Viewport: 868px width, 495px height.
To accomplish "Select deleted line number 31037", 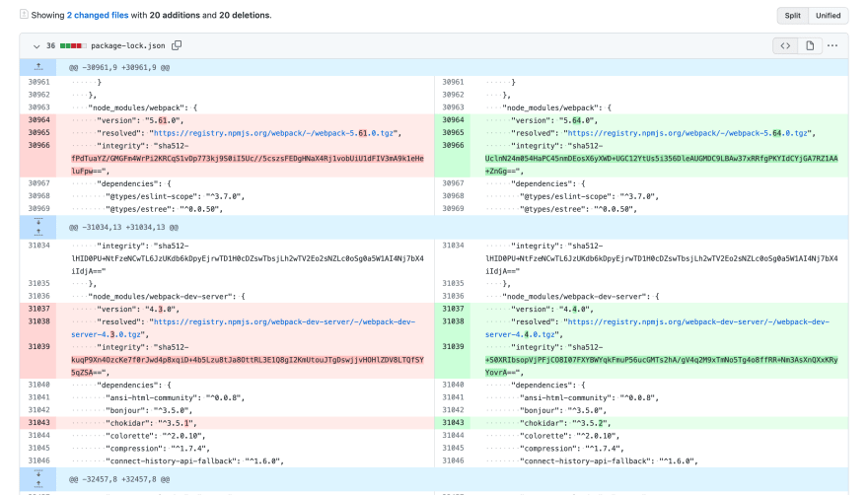I will point(38,309).
